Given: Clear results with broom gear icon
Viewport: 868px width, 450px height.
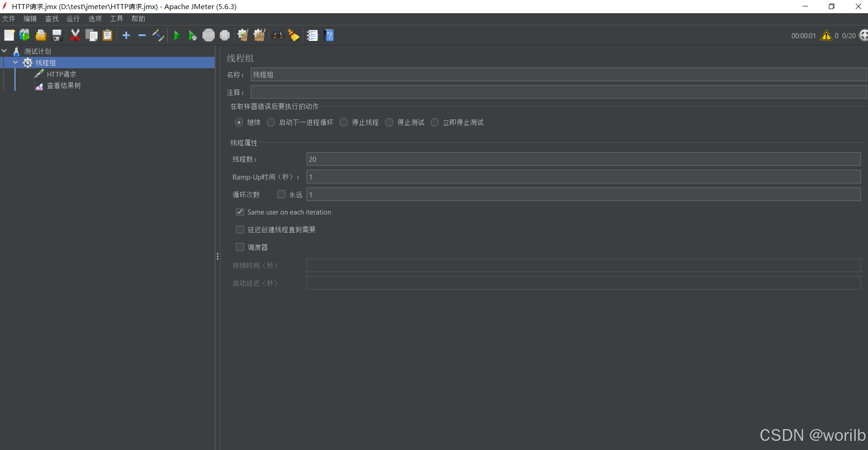Looking at the screenshot, I should tap(243, 35).
